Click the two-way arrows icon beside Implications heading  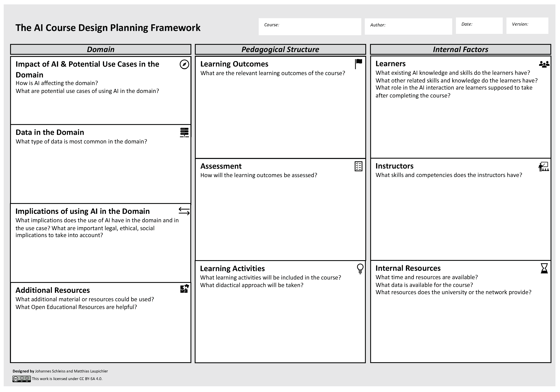click(184, 211)
